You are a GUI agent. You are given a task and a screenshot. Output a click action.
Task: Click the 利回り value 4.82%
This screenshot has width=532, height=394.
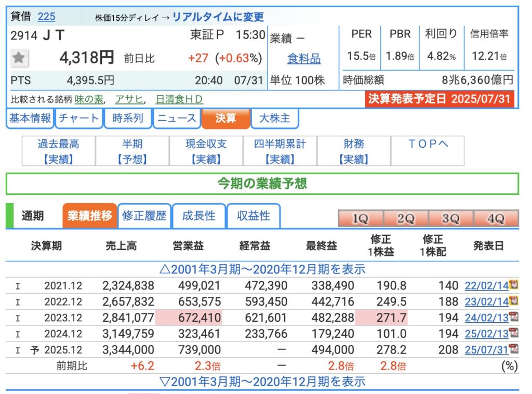point(442,56)
